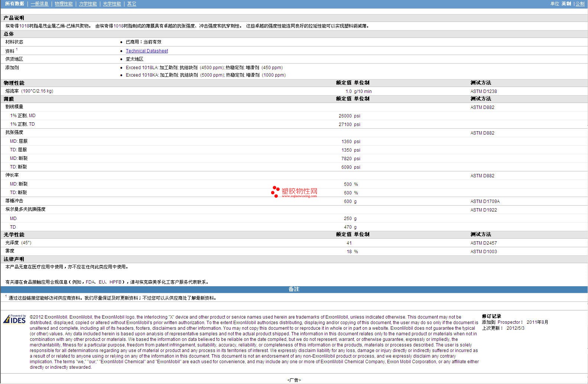Click the 备注 blue banner heading
The image size is (588, 384).
click(294, 289)
